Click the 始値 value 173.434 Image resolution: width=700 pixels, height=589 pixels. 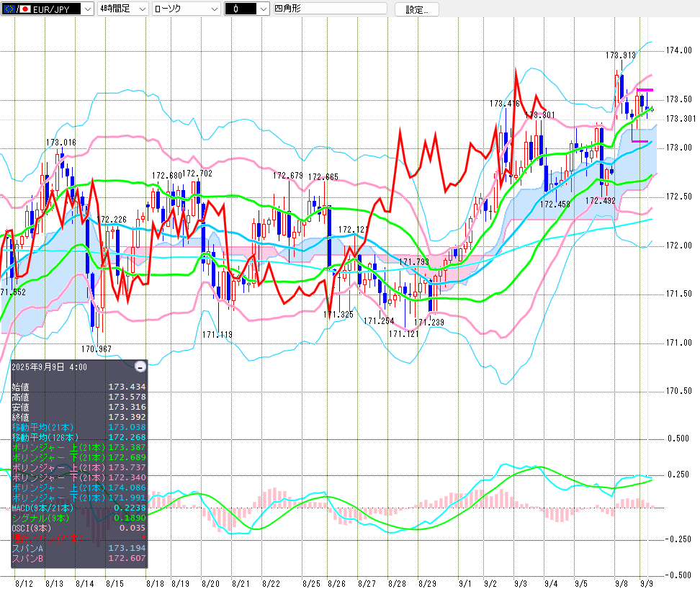tap(127, 387)
